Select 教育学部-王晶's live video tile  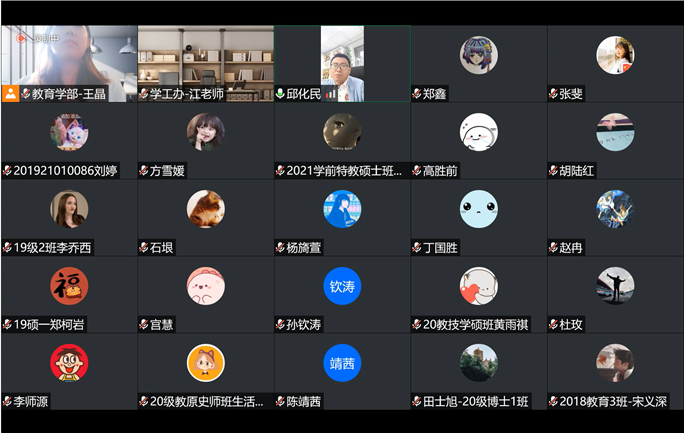pyautogui.click(x=69, y=64)
